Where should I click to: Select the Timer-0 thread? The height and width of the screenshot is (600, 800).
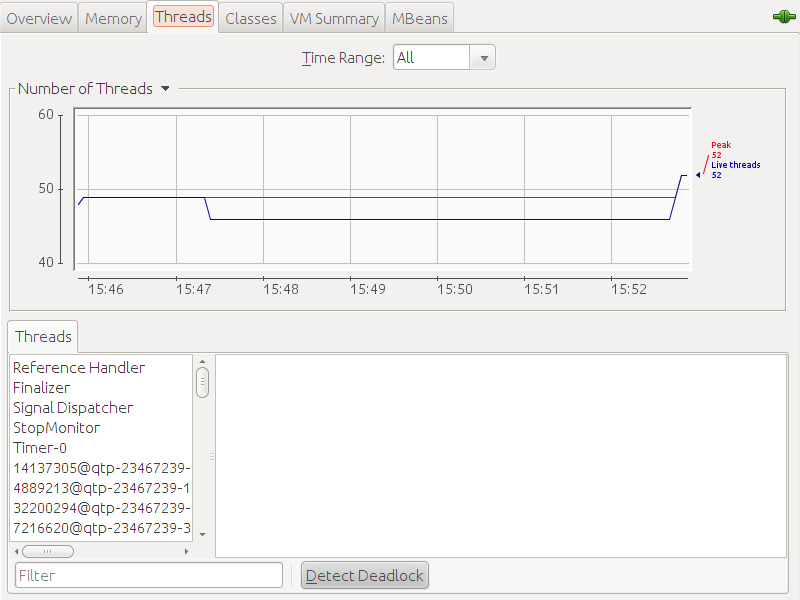click(40, 448)
